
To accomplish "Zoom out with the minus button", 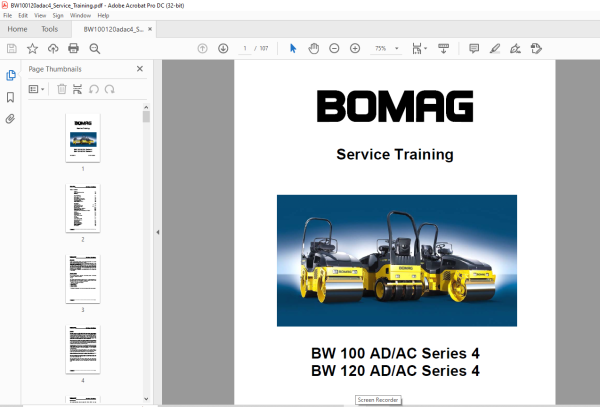I will click(334, 49).
